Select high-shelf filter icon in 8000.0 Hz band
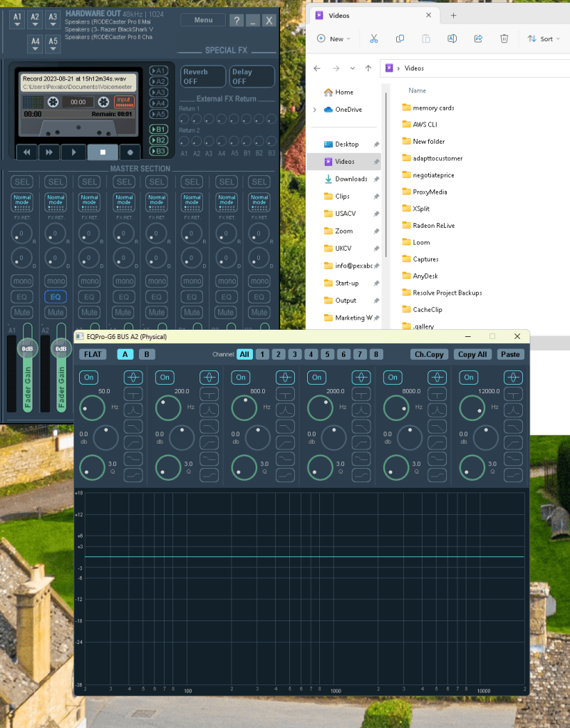This screenshot has height=728, width=570. click(437, 475)
